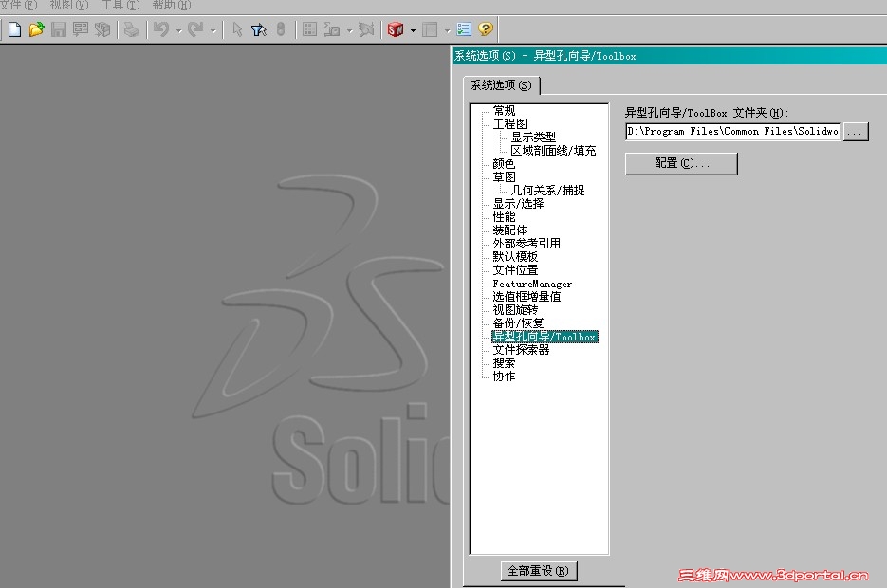
Task: Click the traffic light rebuild icon
Action: pos(281,29)
